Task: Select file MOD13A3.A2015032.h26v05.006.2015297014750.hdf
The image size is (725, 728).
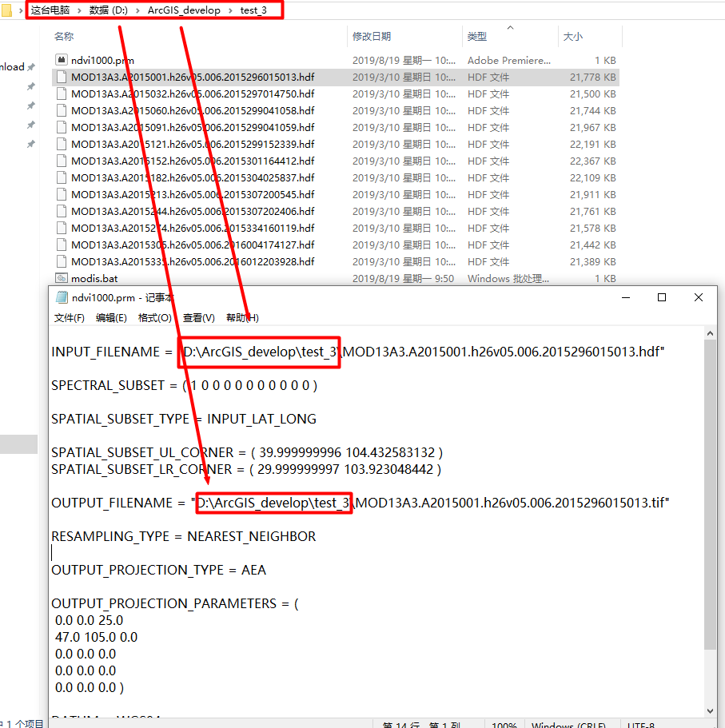Action: (193, 93)
